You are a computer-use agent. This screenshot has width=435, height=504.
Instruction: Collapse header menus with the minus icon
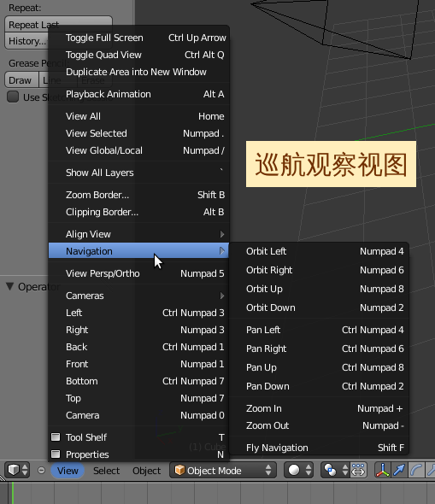42,470
